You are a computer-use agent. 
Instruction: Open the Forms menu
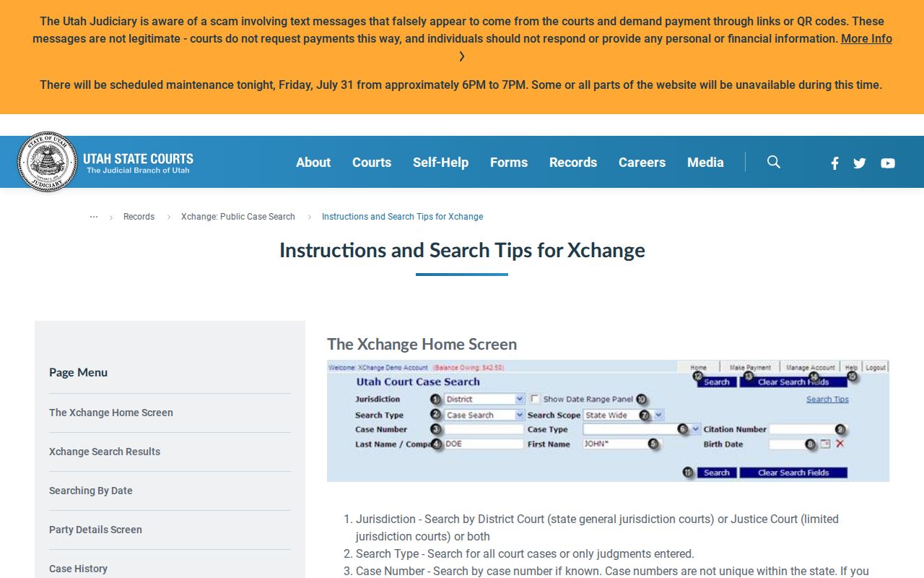tap(509, 163)
